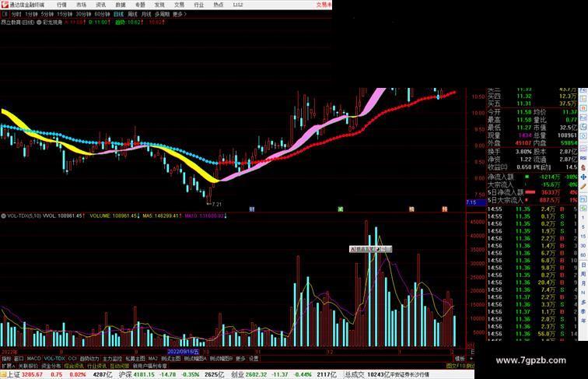Click the blue cross-arrows move icon in sidebar
588x379 pixels.
[x=583, y=177]
